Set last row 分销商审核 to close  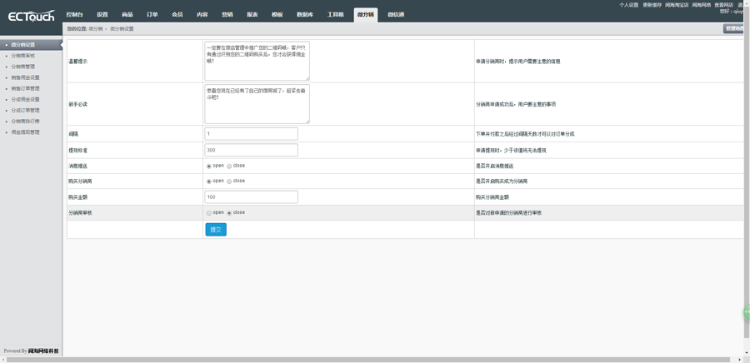[x=229, y=213]
